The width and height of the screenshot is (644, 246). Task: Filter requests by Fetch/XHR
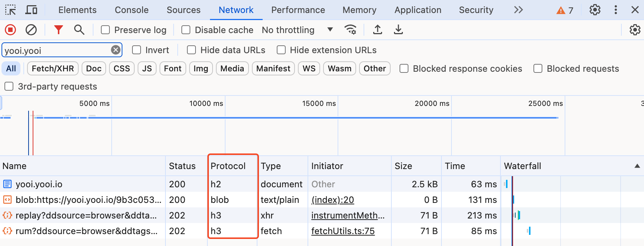pos(53,69)
